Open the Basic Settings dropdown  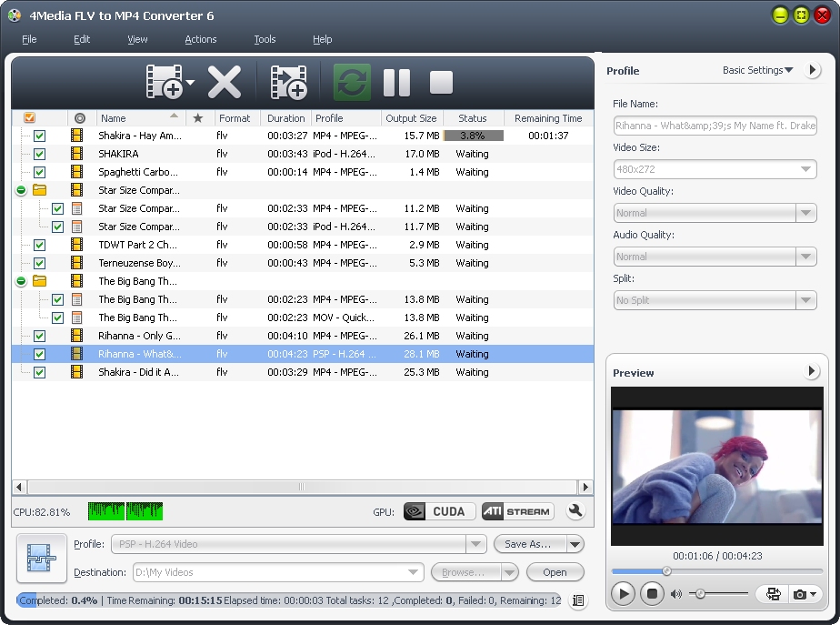757,70
